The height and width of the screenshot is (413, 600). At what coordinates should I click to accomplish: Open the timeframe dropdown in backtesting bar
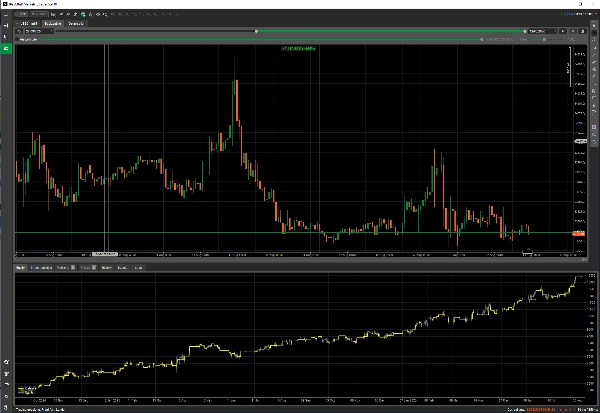point(39,31)
